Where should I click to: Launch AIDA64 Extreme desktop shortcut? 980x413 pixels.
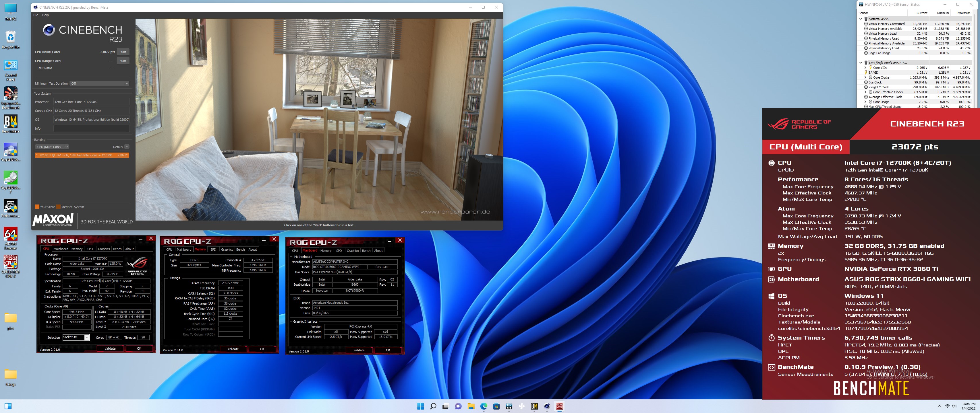coord(10,238)
